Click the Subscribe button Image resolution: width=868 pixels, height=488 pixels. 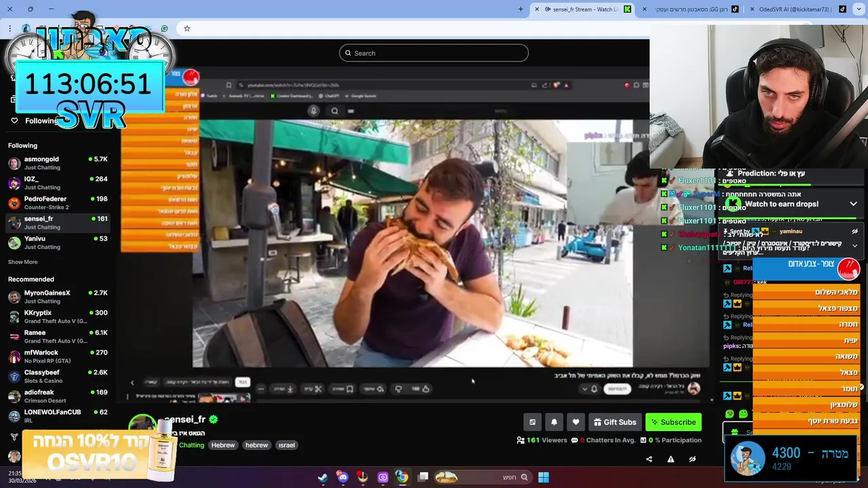(x=673, y=422)
